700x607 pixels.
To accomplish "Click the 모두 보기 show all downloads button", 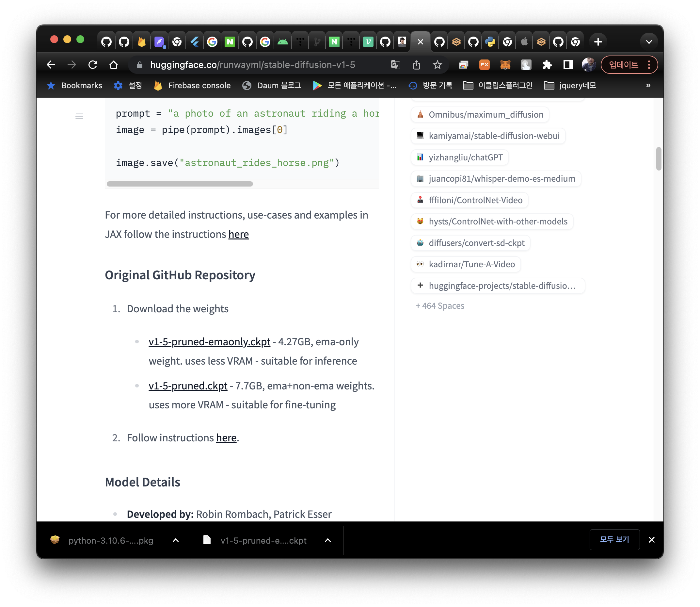I will (614, 540).
